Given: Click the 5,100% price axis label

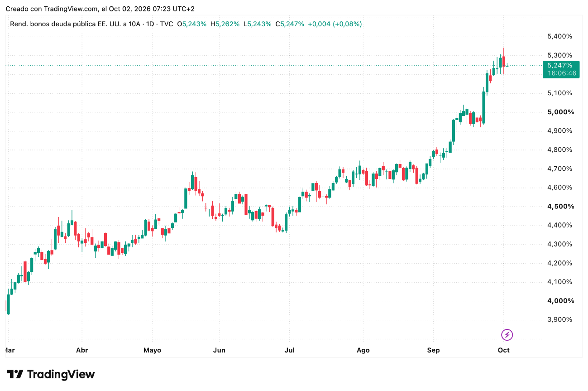Looking at the screenshot, I should [x=559, y=93].
